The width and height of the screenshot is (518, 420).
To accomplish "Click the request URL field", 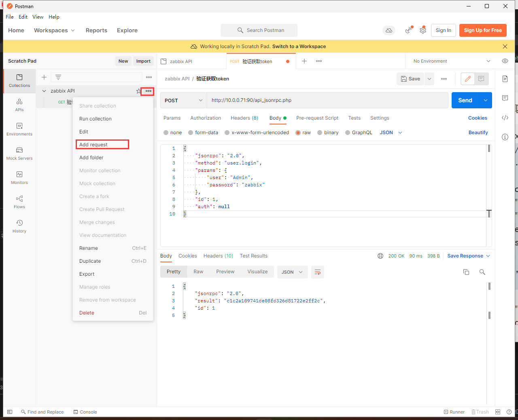I will (x=327, y=100).
